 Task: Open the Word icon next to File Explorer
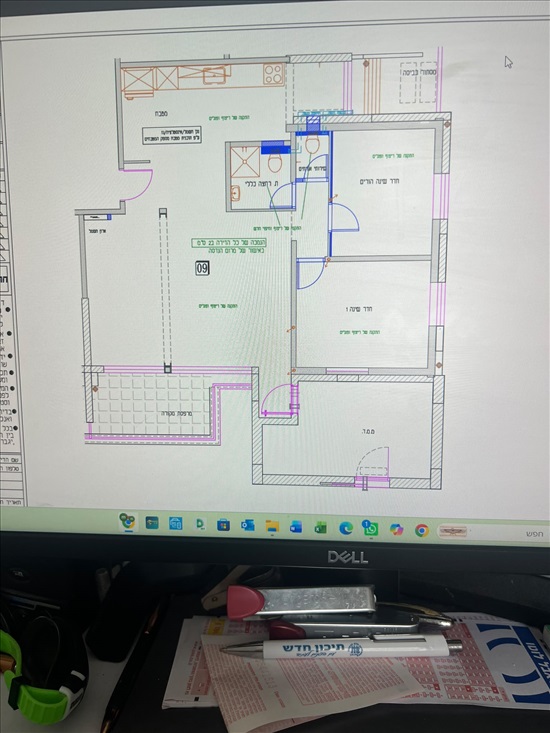(296, 527)
